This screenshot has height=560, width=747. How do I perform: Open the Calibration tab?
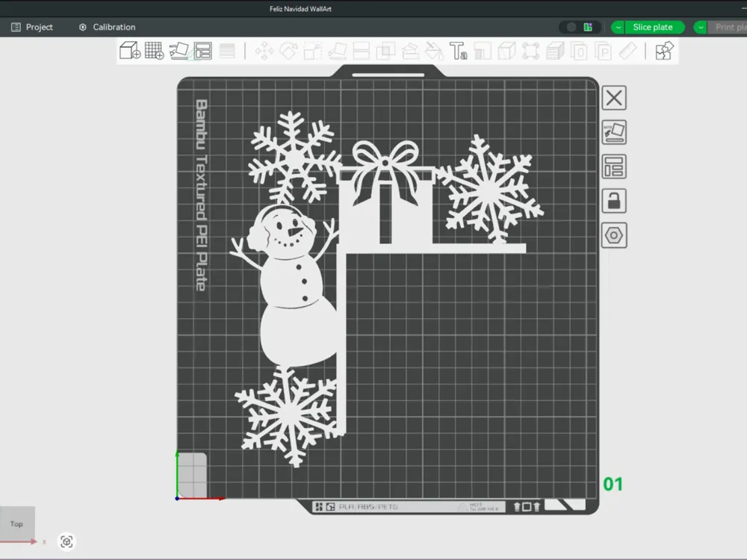point(107,27)
